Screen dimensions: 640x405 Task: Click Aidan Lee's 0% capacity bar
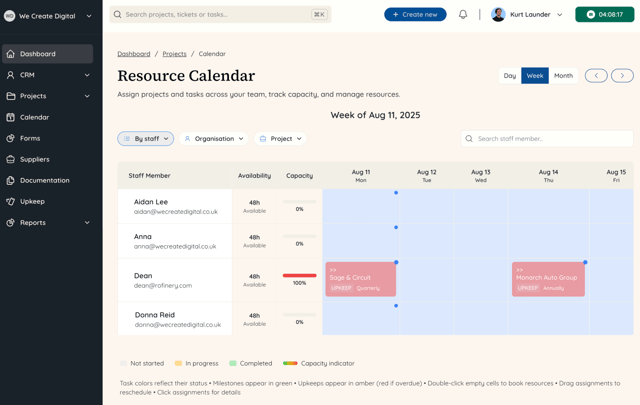300,202
